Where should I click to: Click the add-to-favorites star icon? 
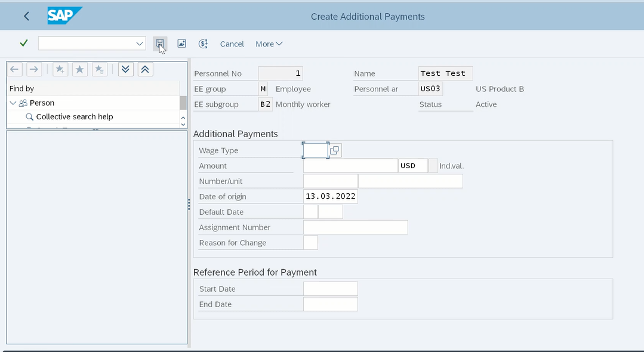[60, 69]
